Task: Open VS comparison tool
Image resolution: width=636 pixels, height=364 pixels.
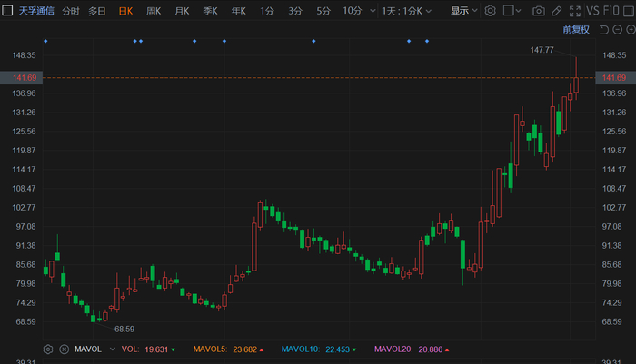Action: [592, 11]
